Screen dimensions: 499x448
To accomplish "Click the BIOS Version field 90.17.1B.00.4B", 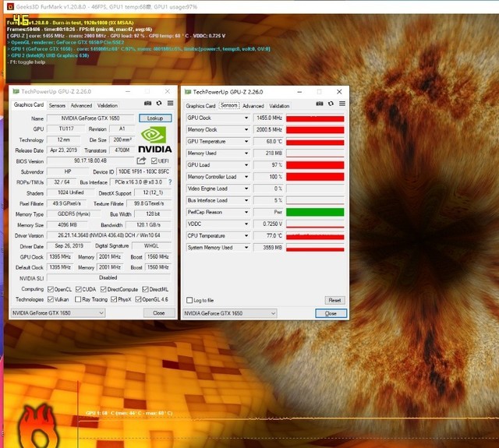I will click(x=90, y=161).
